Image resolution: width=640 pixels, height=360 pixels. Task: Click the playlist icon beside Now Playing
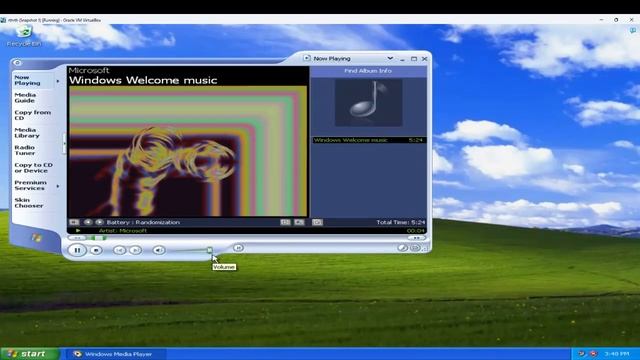307,58
